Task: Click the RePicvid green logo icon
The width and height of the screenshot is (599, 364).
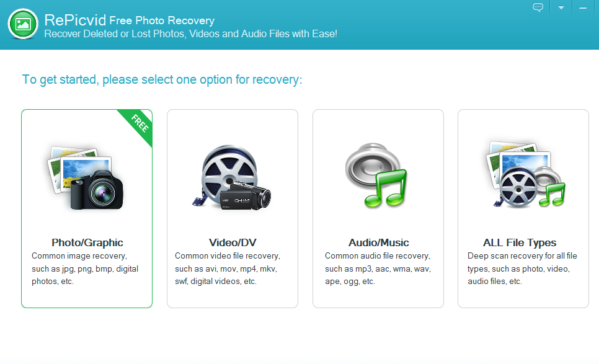Action: [23, 24]
